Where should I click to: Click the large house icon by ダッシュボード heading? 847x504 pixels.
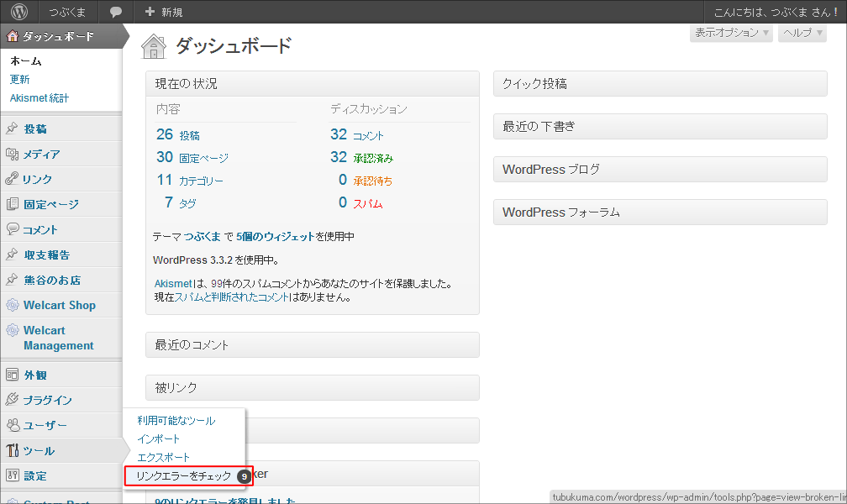(x=154, y=46)
